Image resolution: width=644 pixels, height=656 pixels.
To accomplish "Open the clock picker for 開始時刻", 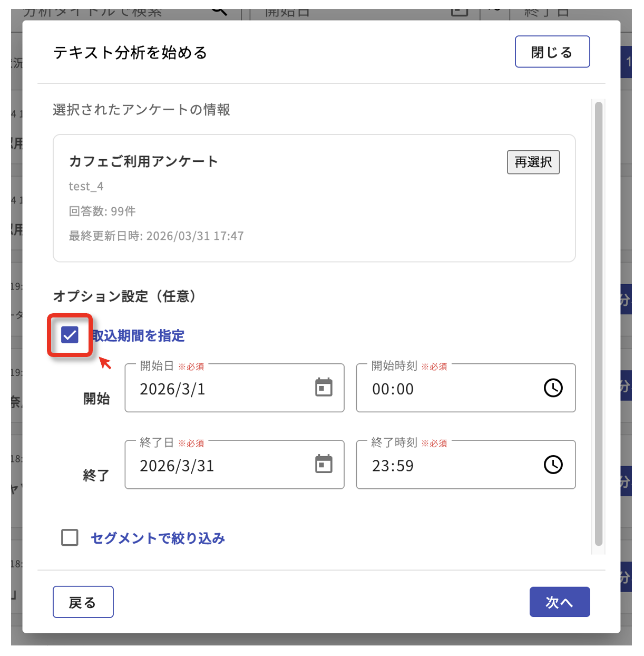I will (553, 388).
